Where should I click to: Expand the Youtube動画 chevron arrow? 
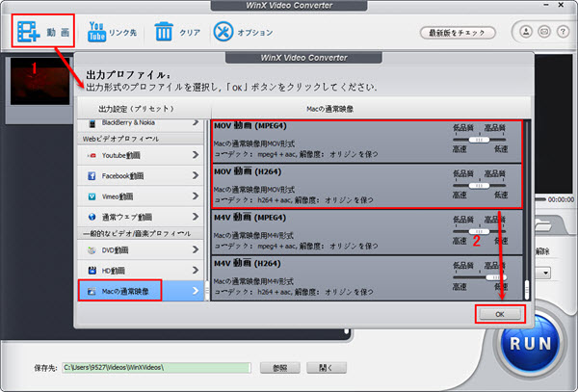196,155
